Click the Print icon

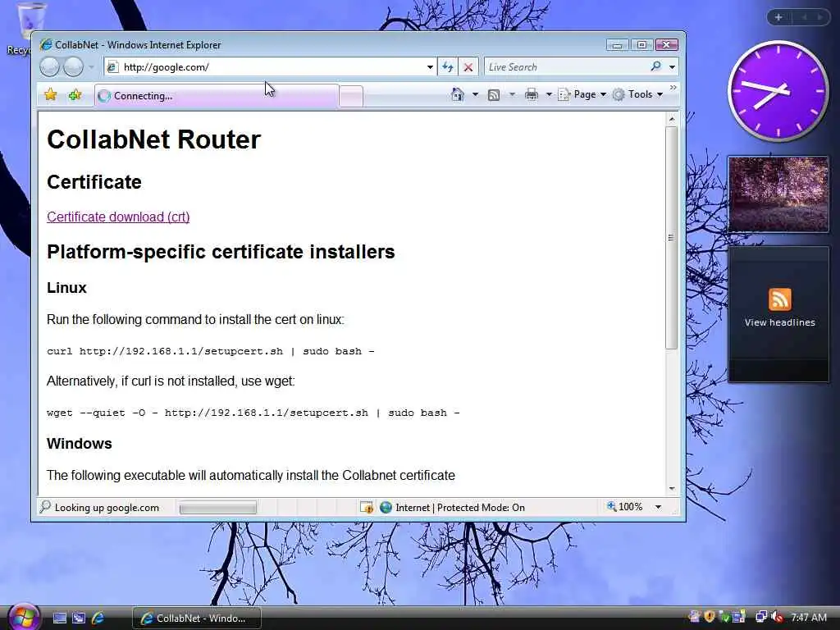pos(531,95)
